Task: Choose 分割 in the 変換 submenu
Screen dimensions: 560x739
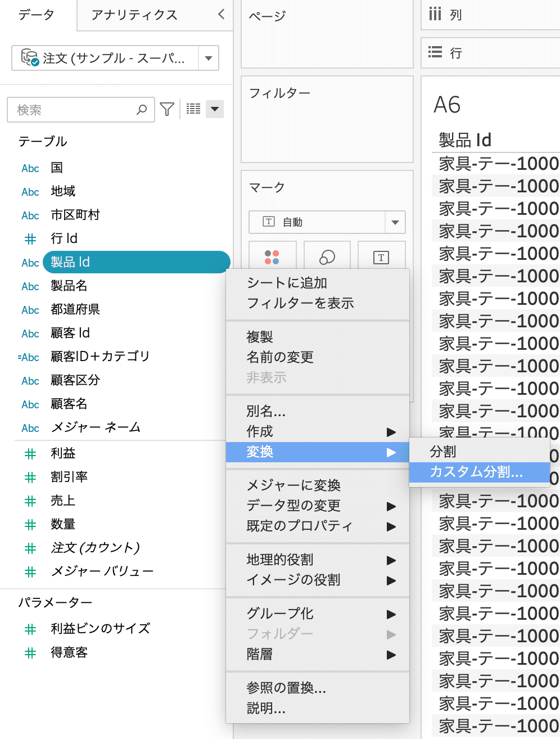Action: [x=443, y=452]
